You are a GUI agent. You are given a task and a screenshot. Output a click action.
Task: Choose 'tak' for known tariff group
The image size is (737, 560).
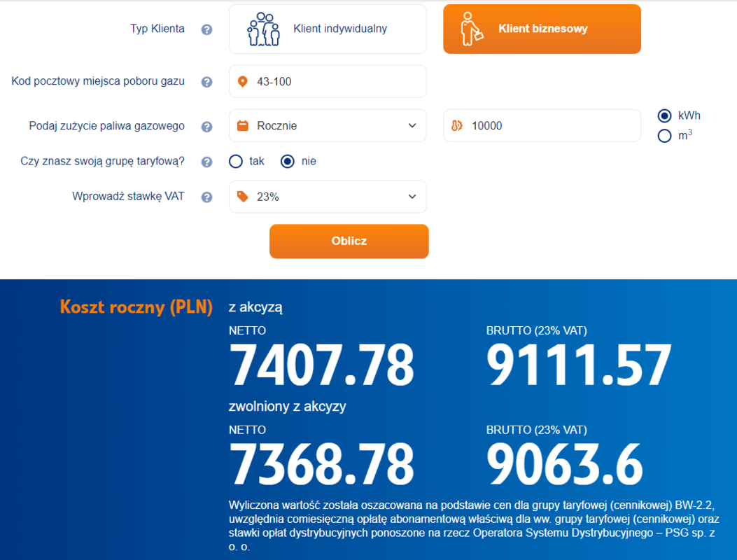236,162
